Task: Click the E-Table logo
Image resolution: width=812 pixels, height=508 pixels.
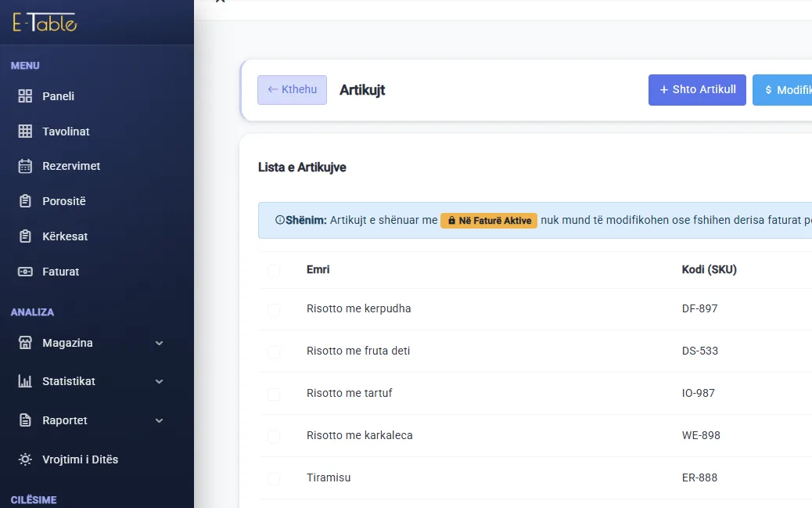Action: point(45,22)
